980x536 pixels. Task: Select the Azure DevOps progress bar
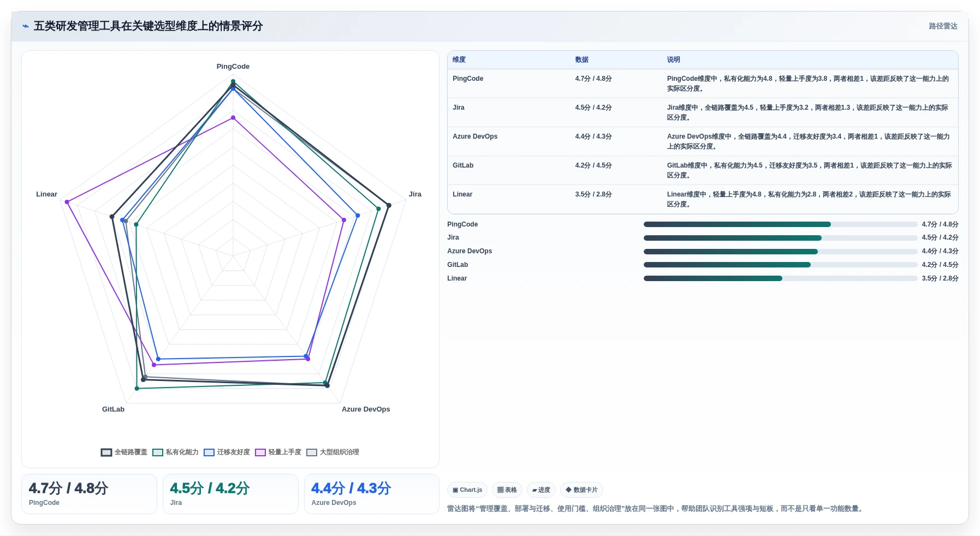pyautogui.click(x=780, y=252)
